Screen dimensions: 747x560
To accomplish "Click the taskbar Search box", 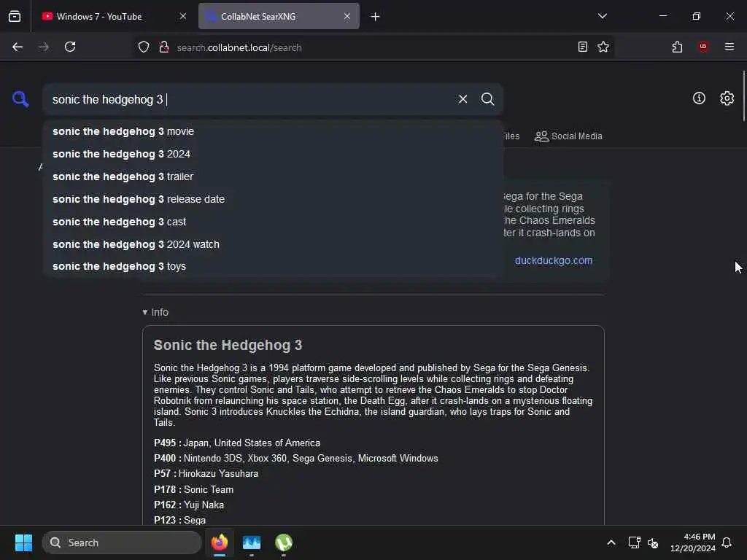I will (x=122, y=542).
